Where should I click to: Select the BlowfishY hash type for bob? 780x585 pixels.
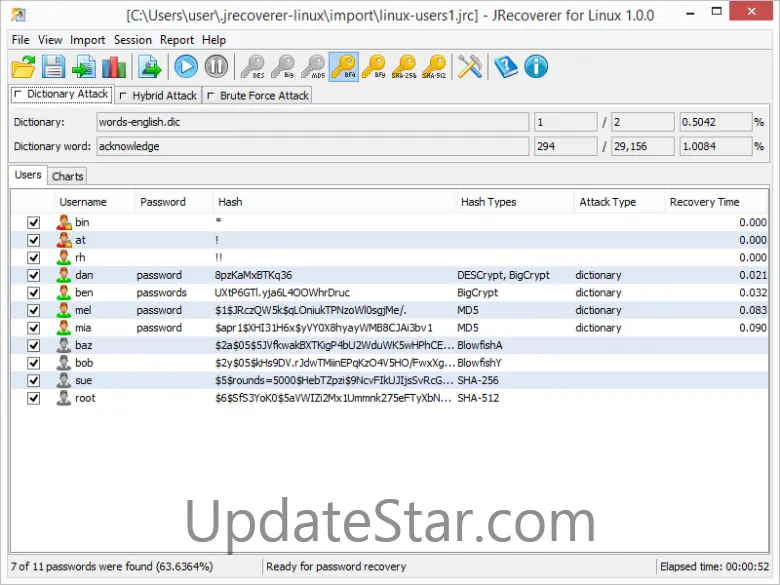(479, 363)
